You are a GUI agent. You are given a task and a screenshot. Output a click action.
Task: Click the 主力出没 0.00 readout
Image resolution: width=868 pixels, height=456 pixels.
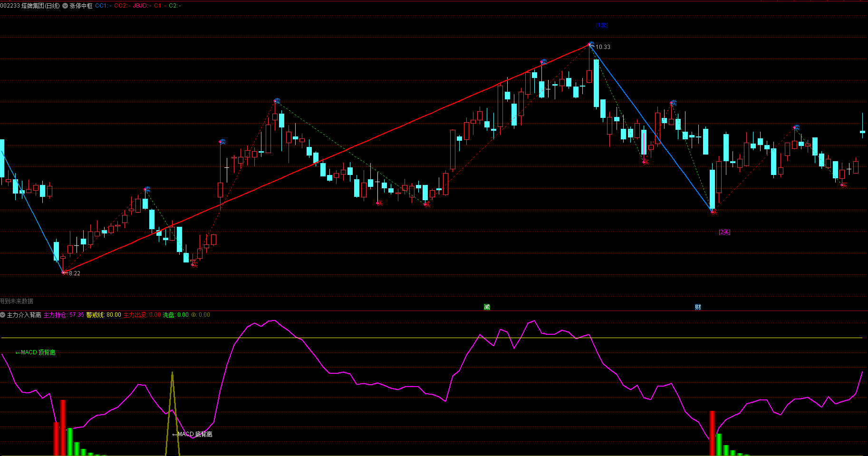pyautogui.click(x=142, y=315)
